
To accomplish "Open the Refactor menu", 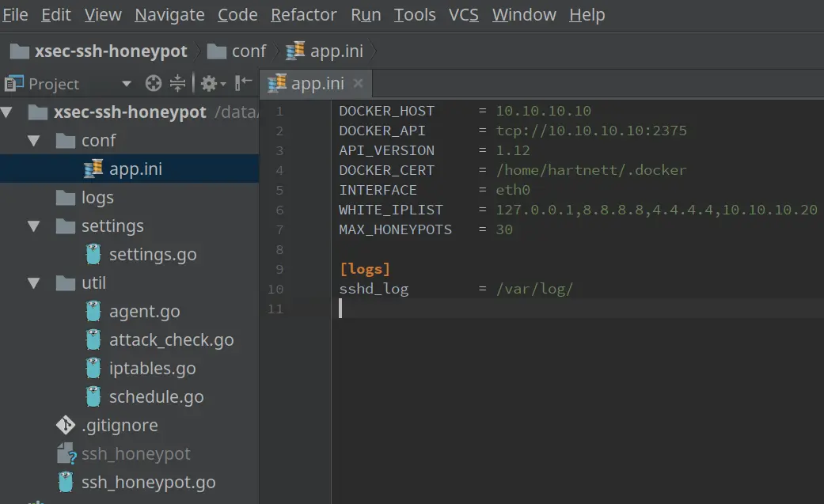I will [x=304, y=15].
